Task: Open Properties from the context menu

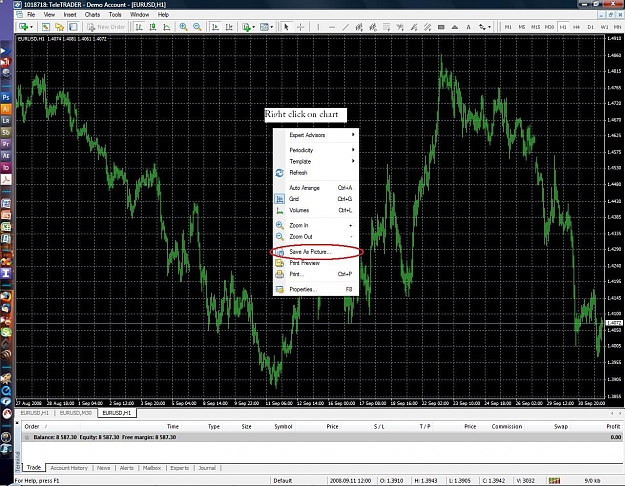Action: click(316, 289)
